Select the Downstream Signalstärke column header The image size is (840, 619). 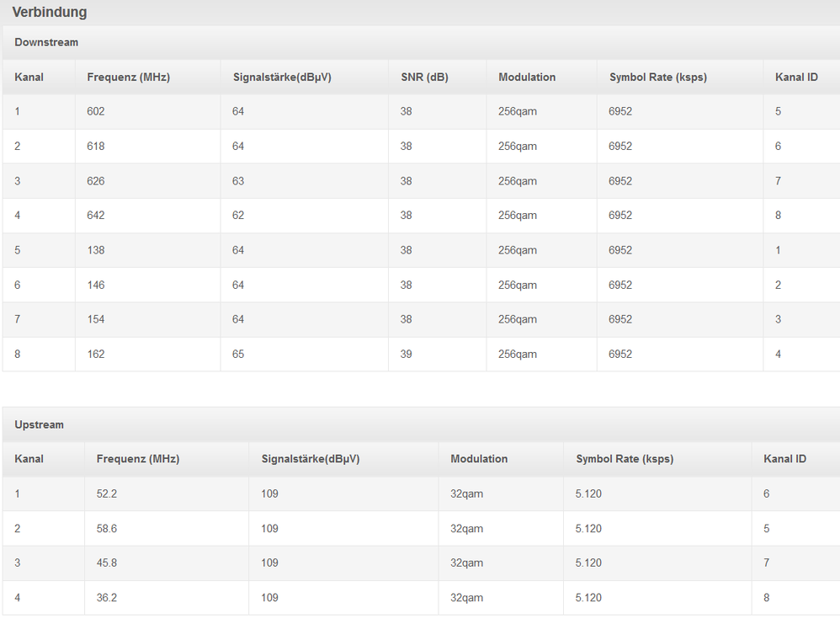coord(282,77)
